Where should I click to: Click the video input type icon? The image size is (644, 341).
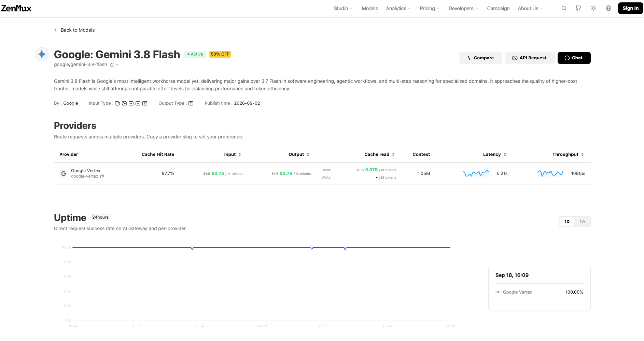(138, 103)
